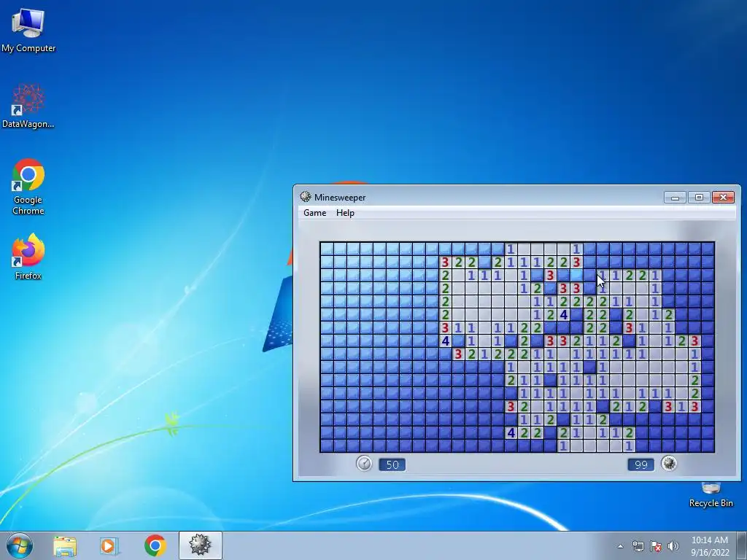Select the Recycle Bin desktop icon
The height and width of the screenshot is (560, 747).
pos(711,495)
